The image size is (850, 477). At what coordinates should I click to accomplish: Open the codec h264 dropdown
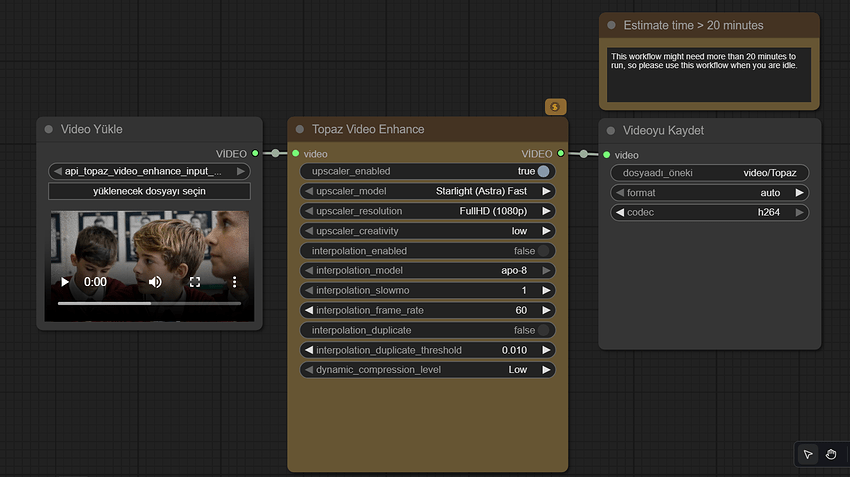tap(708, 212)
